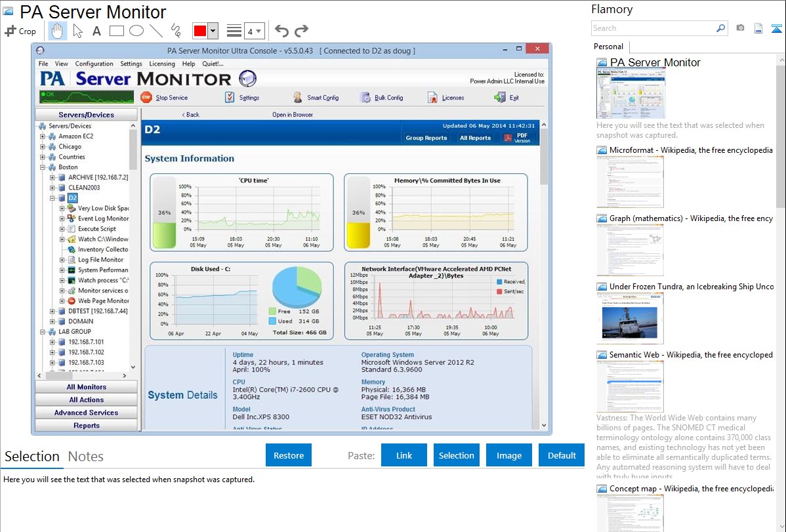Launch Smart Config
786x532 pixels.
point(316,97)
